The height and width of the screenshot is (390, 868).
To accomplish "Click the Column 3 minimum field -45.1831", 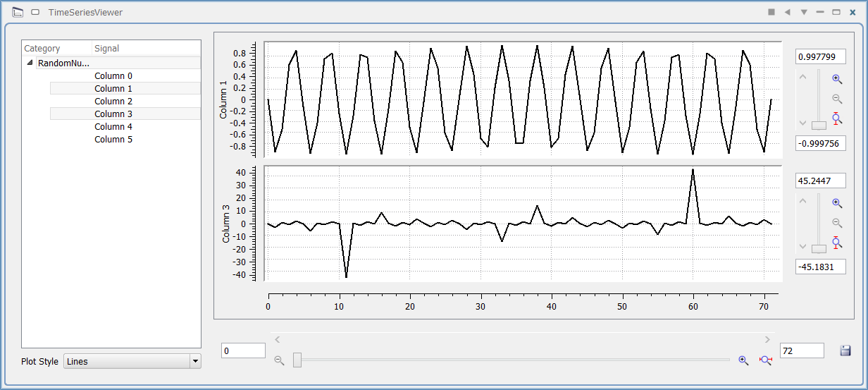I will [x=821, y=267].
